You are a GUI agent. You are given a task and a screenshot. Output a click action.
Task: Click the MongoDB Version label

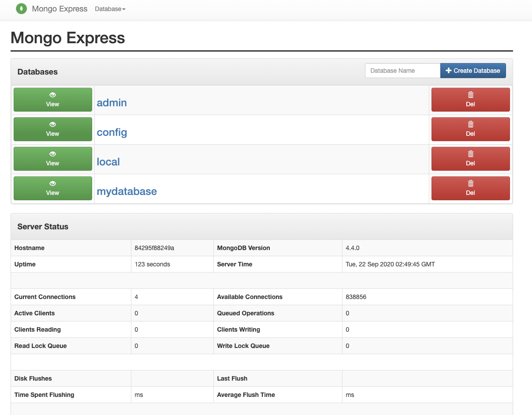pyautogui.click(x=244, y=248)
